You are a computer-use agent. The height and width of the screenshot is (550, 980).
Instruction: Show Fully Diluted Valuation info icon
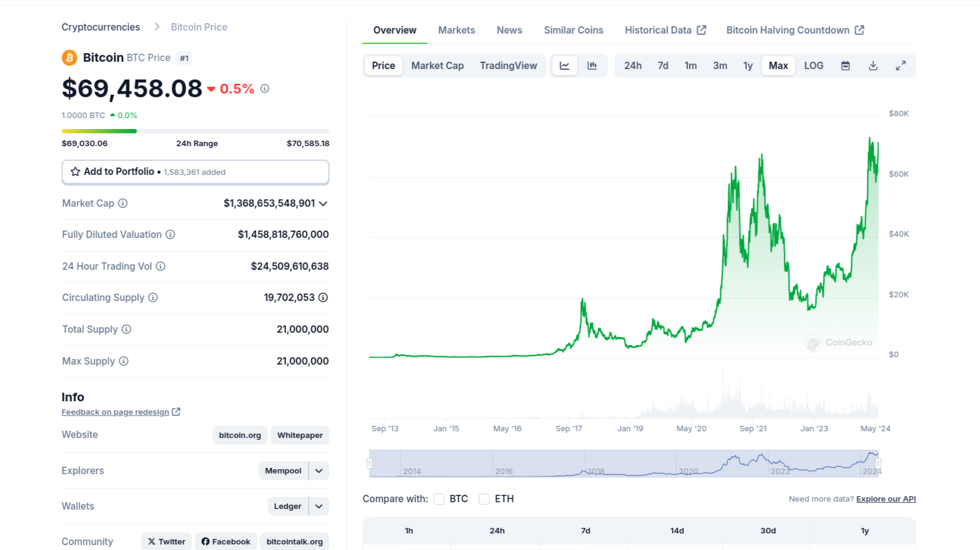[171, 234]
